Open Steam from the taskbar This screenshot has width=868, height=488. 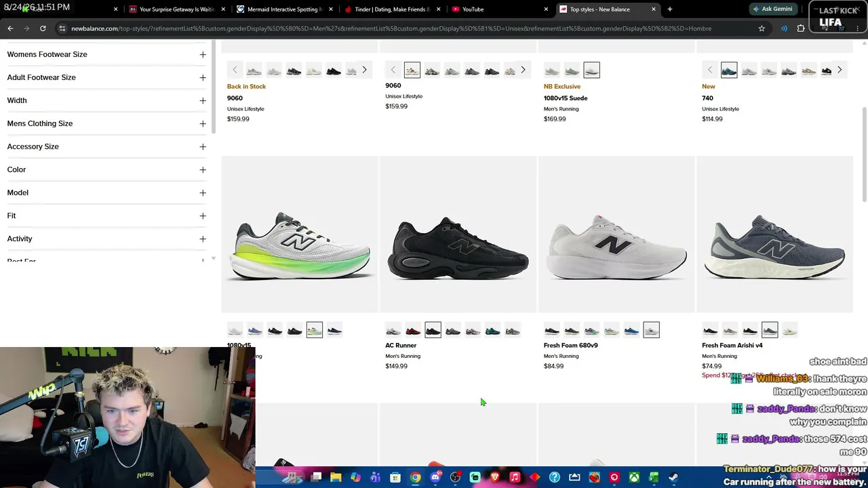[673, 478]
